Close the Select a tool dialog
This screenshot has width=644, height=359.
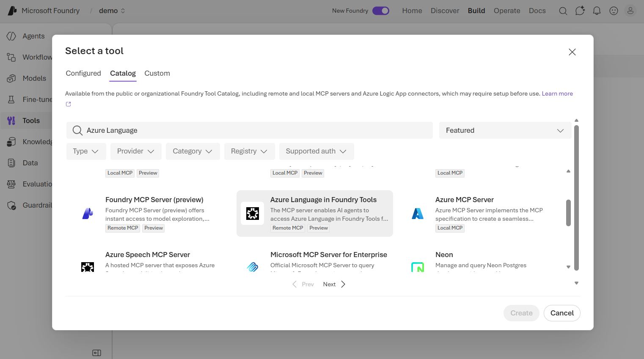(x=572, y=52)
